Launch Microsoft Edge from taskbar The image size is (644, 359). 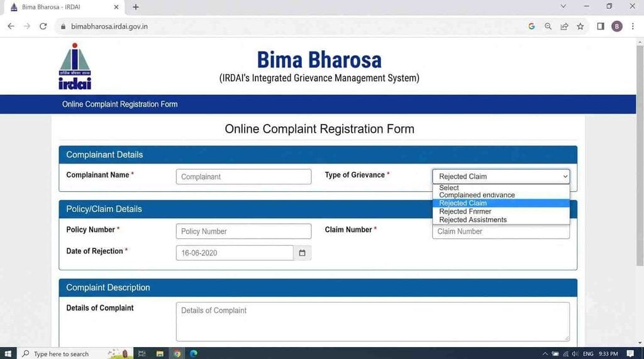point(194,354)
